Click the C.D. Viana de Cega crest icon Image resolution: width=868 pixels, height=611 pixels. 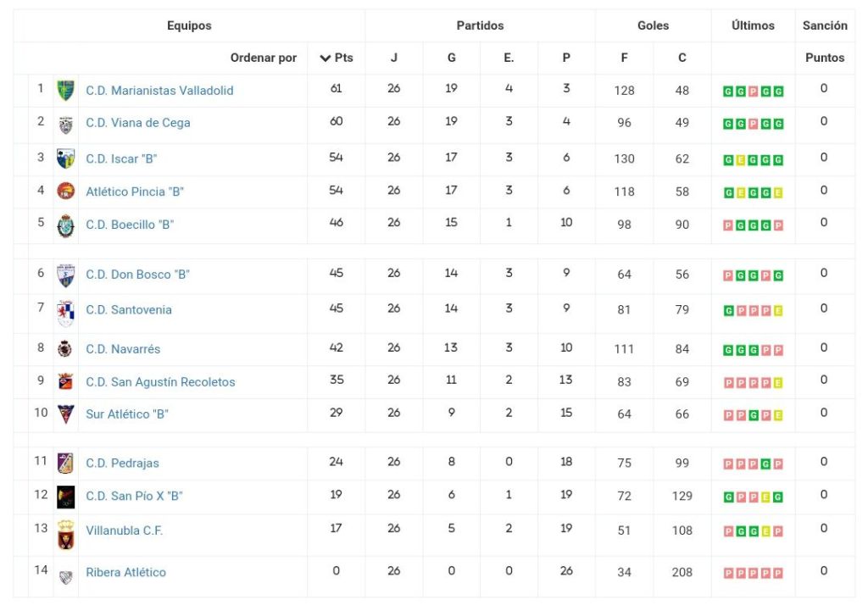(x=65, y=125)
